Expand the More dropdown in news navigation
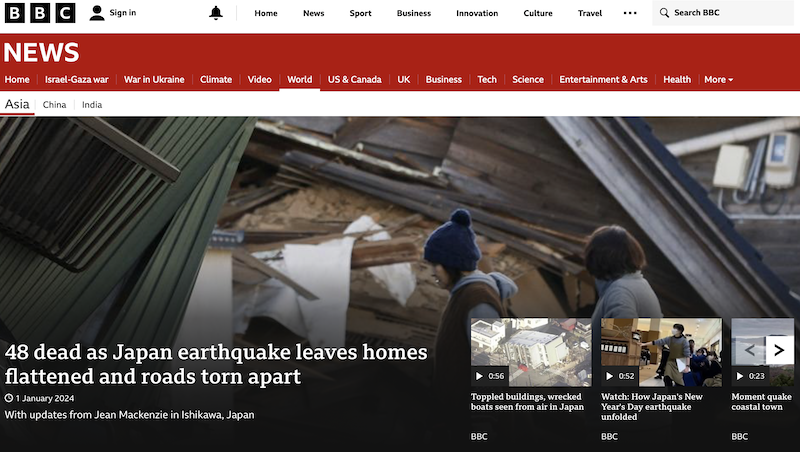Screen dimensions: 800x452 718,80
